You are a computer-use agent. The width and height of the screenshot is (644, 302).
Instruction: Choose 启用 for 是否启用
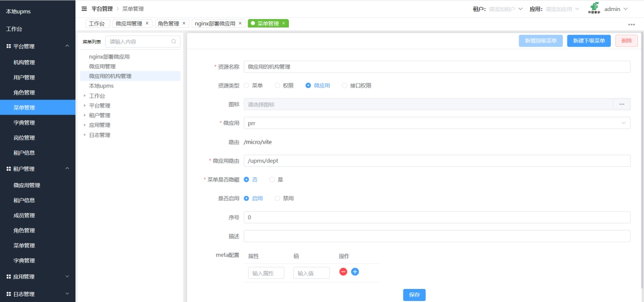(247, 198)
